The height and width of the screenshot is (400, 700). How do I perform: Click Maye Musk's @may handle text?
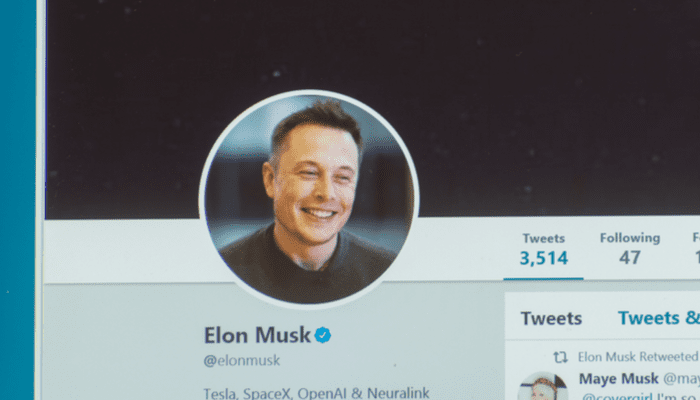(681, 379)
